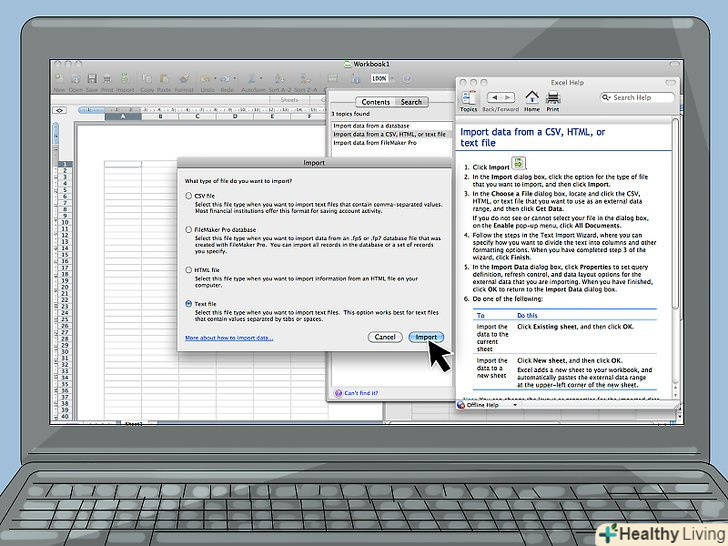Viewport: 728px width, 546px height.
Task: Switch to the Search tab
Action: (x=411, y=102)
